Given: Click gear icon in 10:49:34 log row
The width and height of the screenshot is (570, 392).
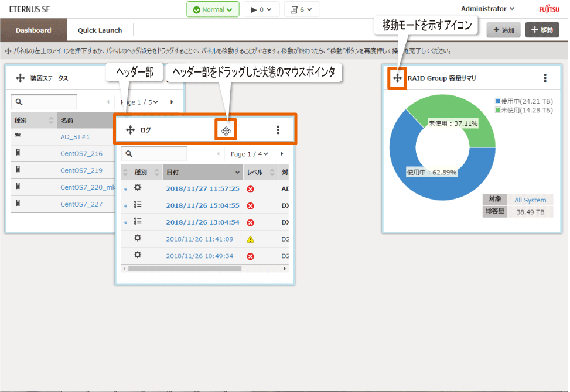Looking at the screenshot, I should pos(138,255).
